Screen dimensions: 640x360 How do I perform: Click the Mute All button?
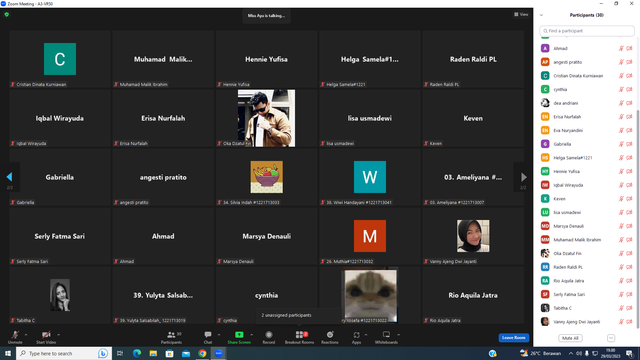tap(570, 338)
